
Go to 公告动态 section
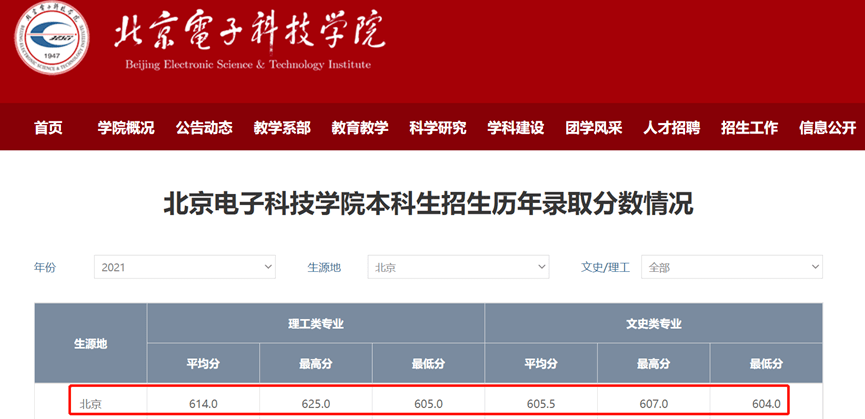(x=204, y=128)
